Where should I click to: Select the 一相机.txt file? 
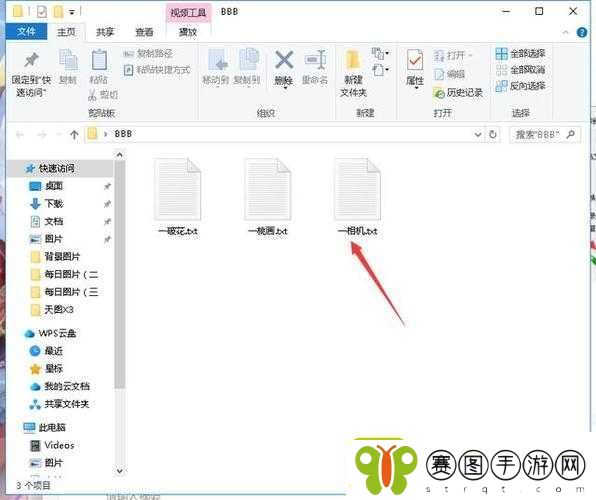tap(357, 197)
